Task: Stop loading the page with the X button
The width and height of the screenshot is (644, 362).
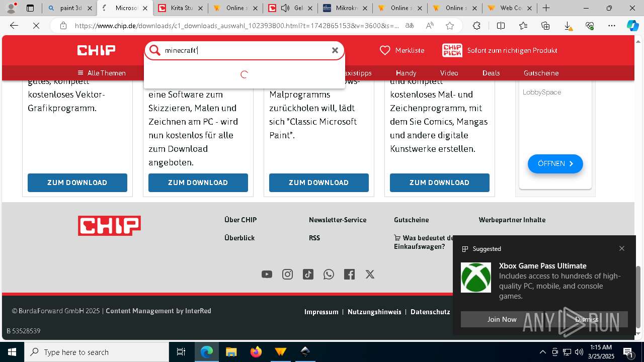Action: point(36,26)
